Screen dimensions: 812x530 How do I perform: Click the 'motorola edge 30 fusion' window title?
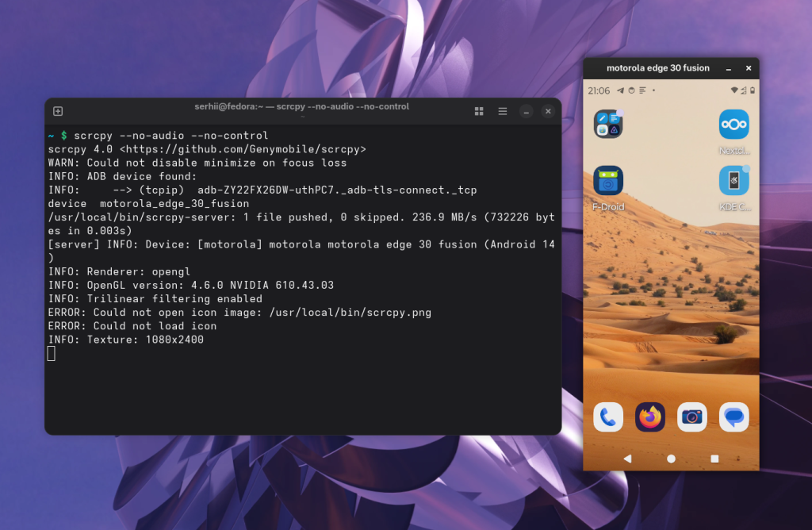coord(657,68)
